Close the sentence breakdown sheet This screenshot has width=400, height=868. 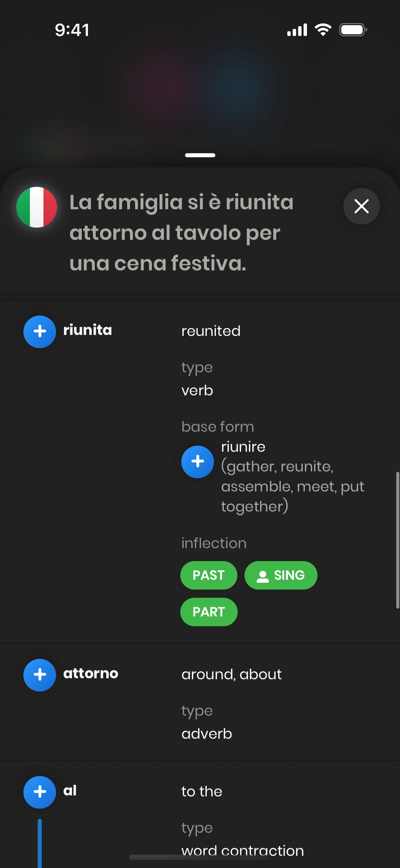point(361,206)
